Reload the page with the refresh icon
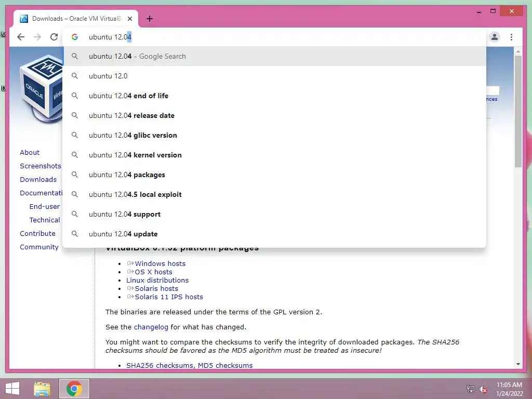This screenshot has height=399, width=532. (x=54, y=37)
